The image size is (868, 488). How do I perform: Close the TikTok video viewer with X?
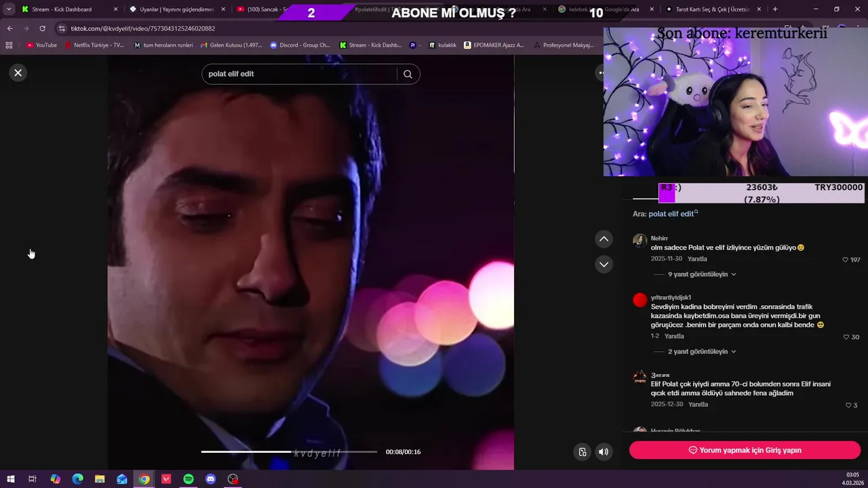tap(18, 73)
